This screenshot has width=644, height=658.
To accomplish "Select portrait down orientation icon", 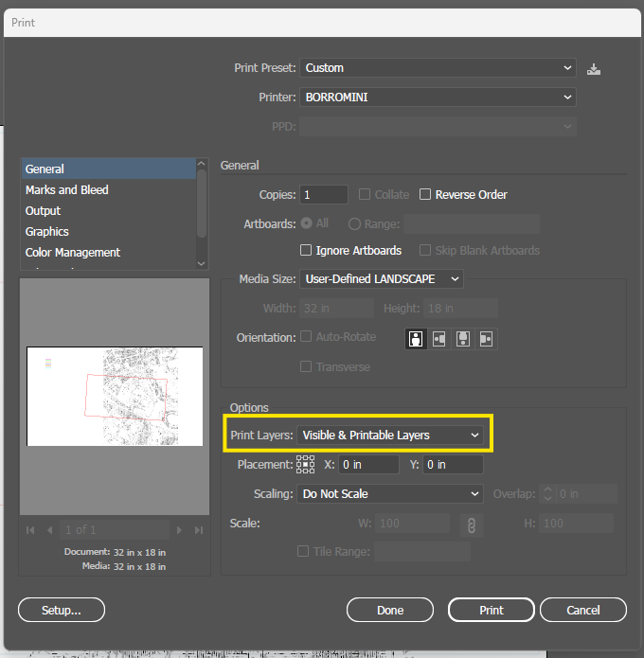I will click(463, 339).
